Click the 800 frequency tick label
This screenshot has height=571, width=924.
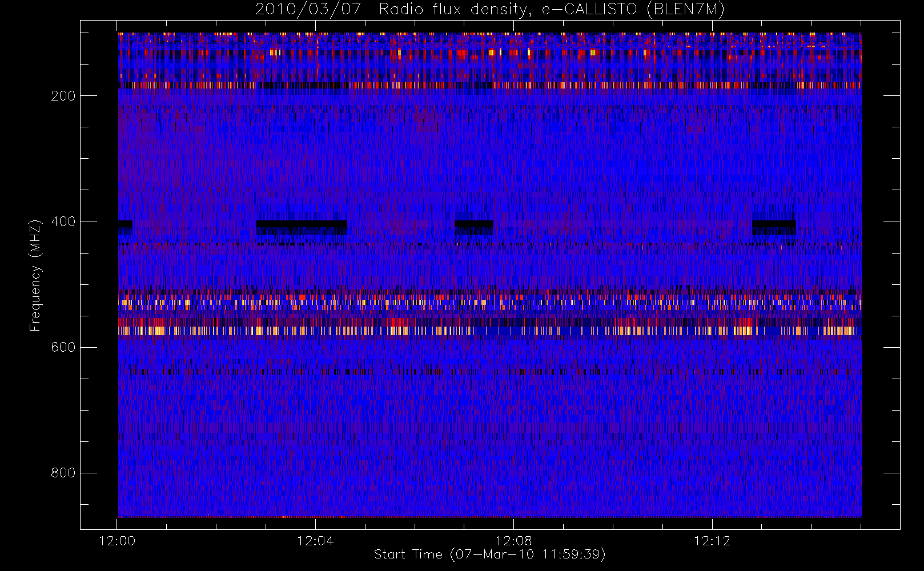point(63,473)
